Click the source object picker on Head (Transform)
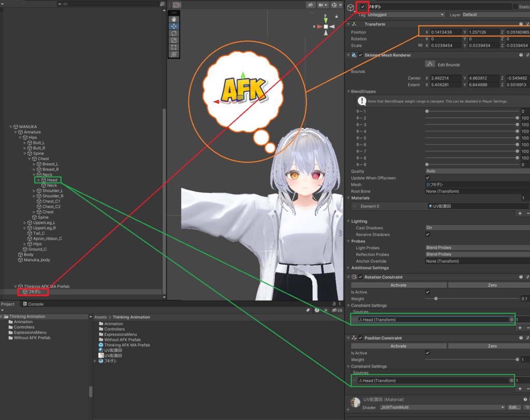The width and height of the screenshot is (530, 420). click(x=511, y=320)
